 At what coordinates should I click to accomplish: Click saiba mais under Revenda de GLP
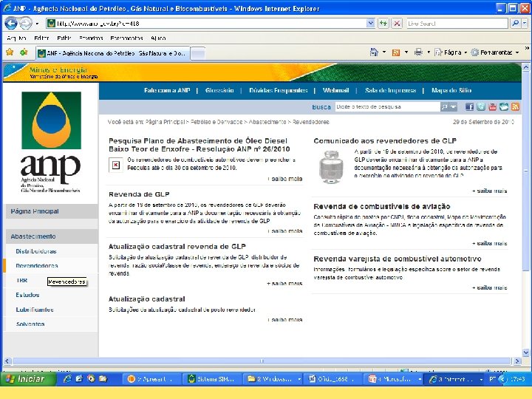tap(284, 231)
